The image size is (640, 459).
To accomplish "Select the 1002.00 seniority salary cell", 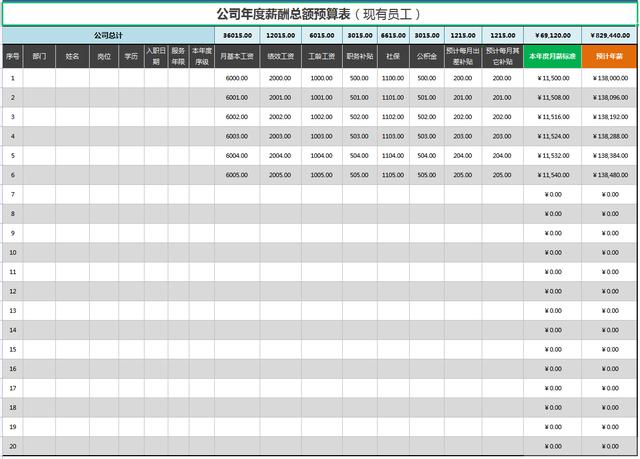I will pyautogui.click(x=322, y=117).
